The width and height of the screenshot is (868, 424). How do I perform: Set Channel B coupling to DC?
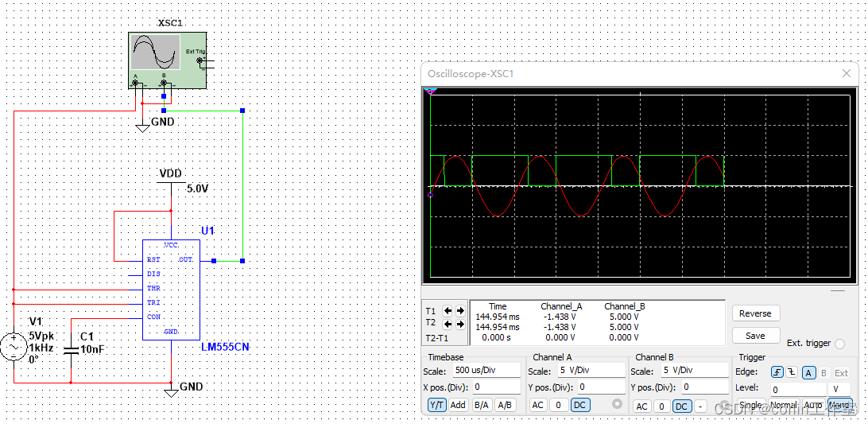(681, 406)
